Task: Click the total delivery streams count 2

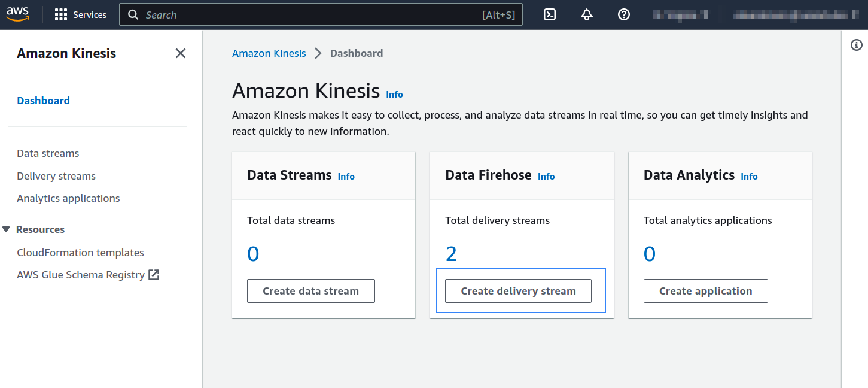Action: pyautogui.click(x=451, y=254)
